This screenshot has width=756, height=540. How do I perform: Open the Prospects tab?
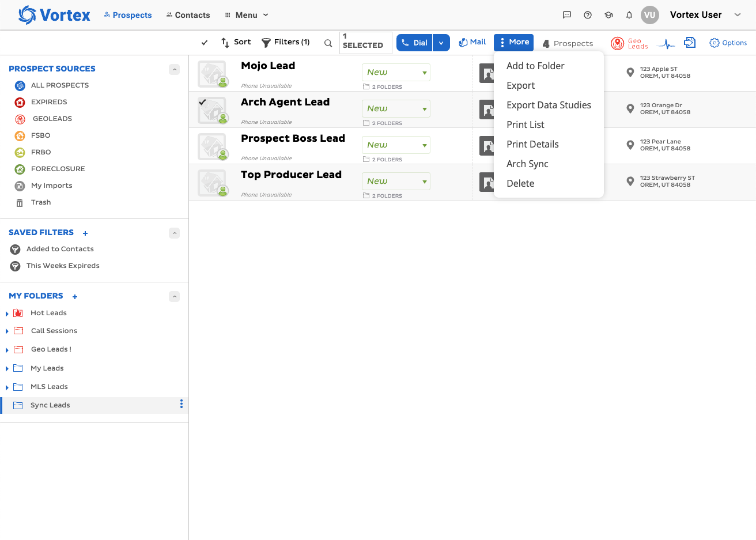coord(128,15)
